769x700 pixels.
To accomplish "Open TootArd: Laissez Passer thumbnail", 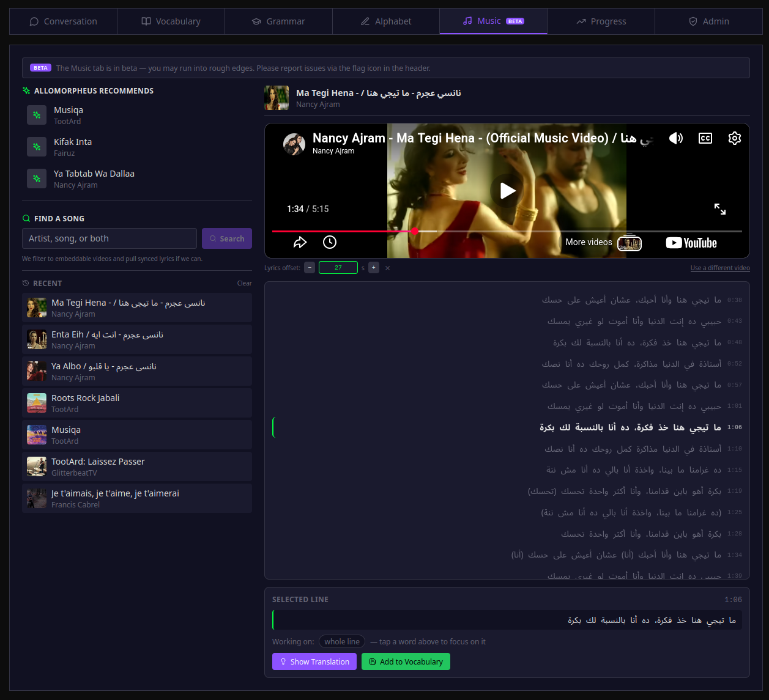I will (x=37, y=466).
